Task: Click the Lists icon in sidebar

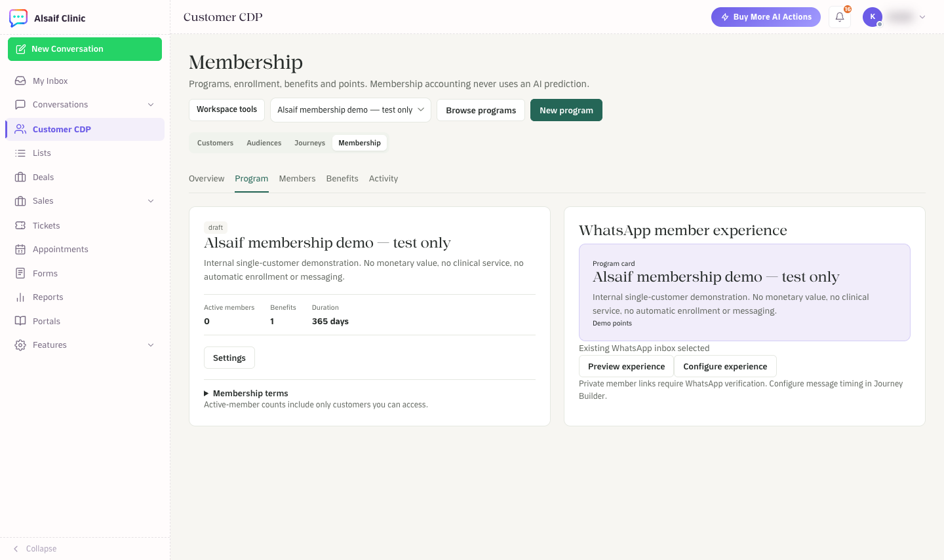Action: pyautogui.click(x=20, y=153)
